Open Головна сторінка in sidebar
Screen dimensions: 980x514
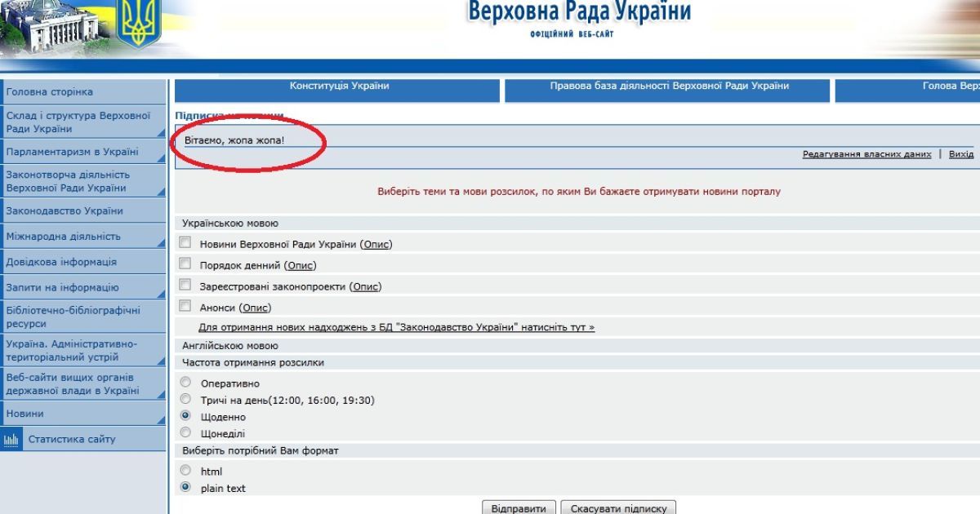point(82,91)
